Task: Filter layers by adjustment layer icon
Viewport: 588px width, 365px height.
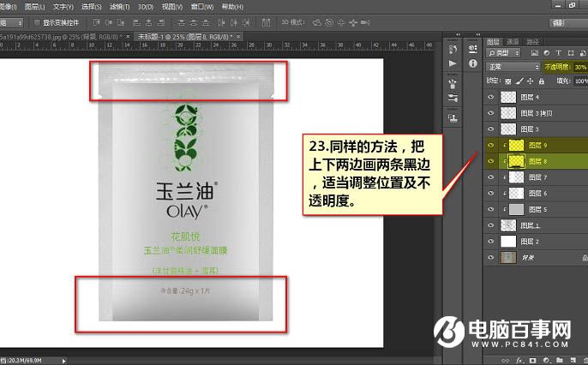Action: tap(547, 53)
